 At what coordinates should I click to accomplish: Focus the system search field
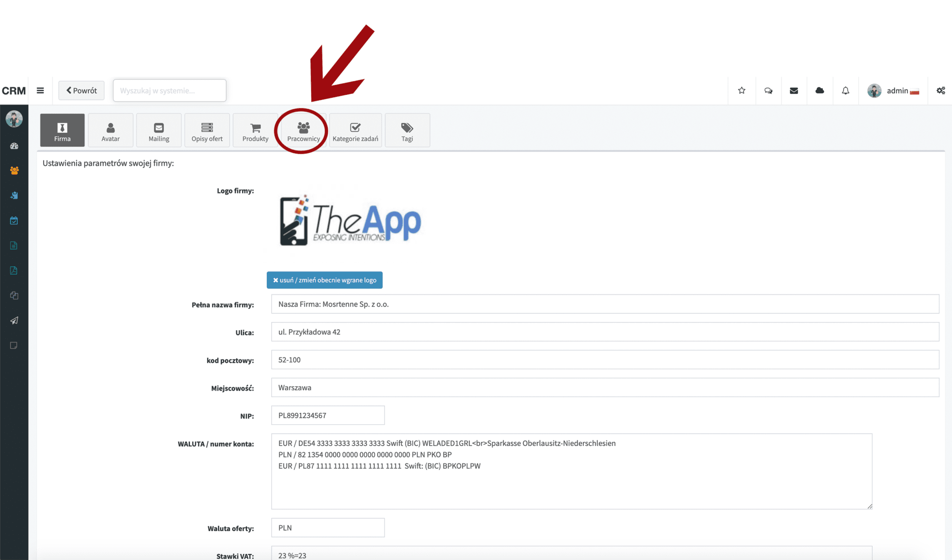click(x=170, y=91)
